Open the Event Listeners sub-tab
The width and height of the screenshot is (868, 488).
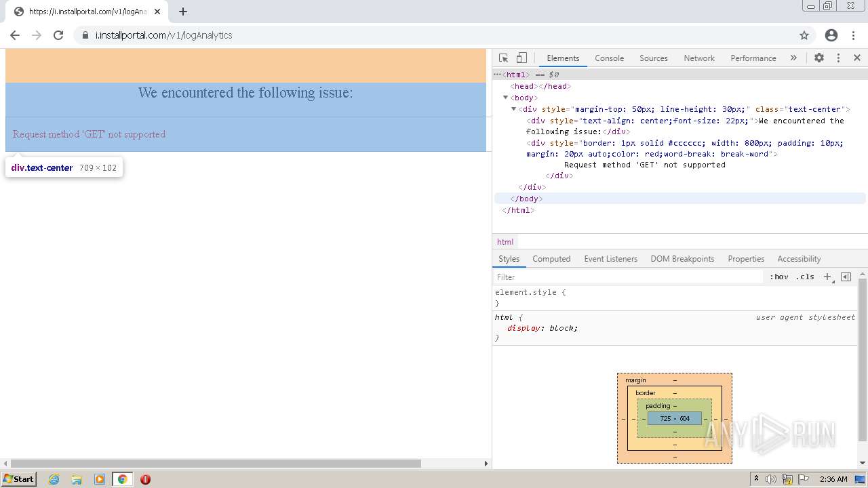(x=610, y=259)
